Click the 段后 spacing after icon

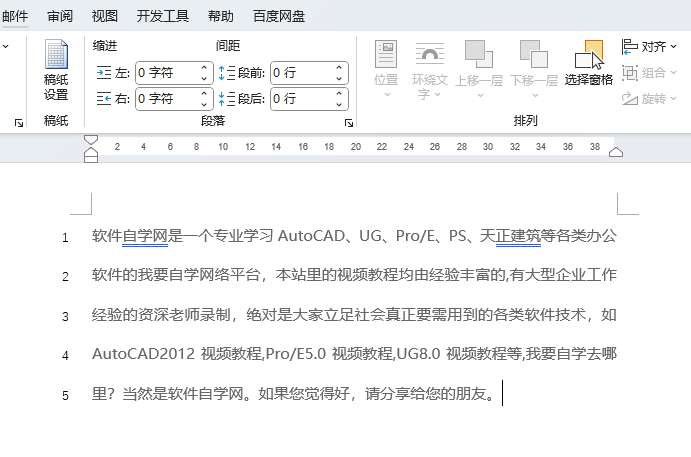(x=227, y=99)
